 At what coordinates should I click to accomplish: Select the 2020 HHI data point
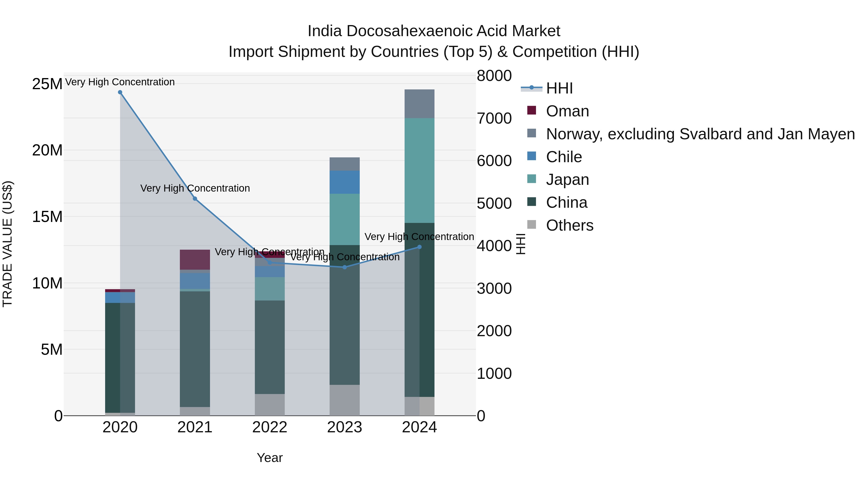(x=120, y=92)
